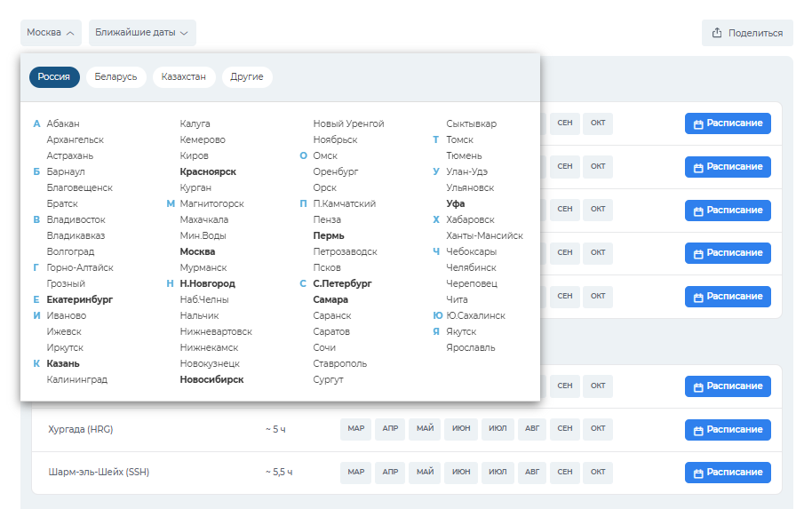Switch to the Казахстан tab
Image resolution: width=812 pixels, height=509 pixels.
click(x=184, y=76)
